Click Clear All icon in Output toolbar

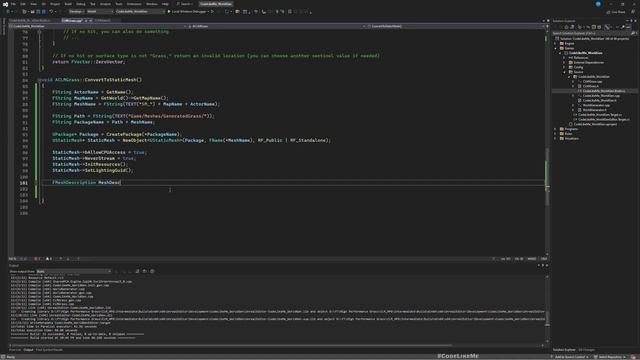point(137,271)
